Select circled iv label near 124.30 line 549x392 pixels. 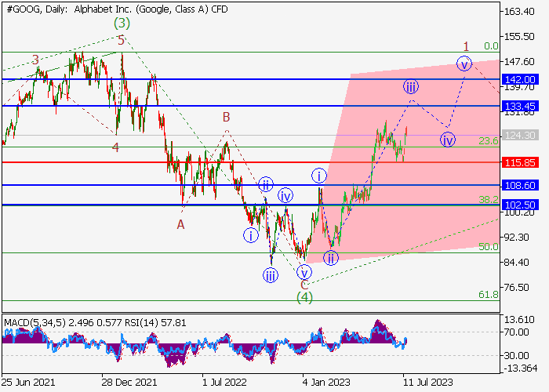(448, 140)
